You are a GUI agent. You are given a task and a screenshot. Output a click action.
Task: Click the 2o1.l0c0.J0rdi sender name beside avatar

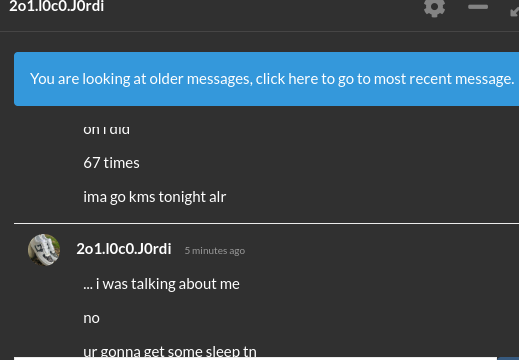[124, 249]
